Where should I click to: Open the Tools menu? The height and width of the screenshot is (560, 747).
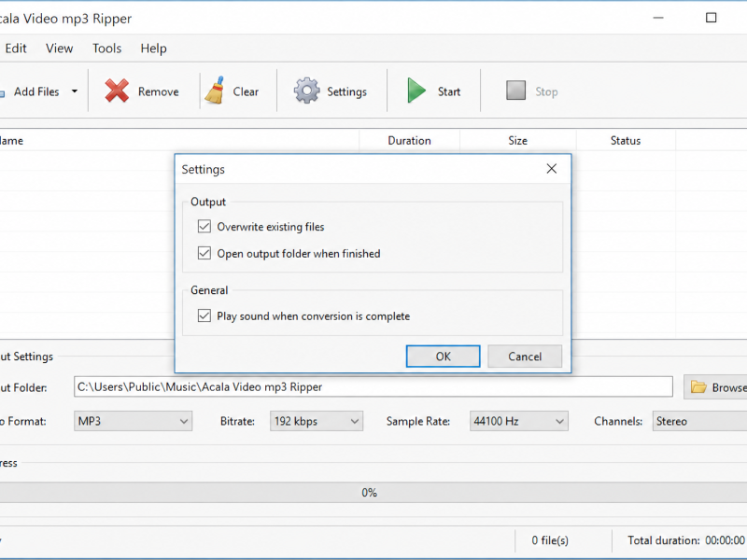coord(106,49)
